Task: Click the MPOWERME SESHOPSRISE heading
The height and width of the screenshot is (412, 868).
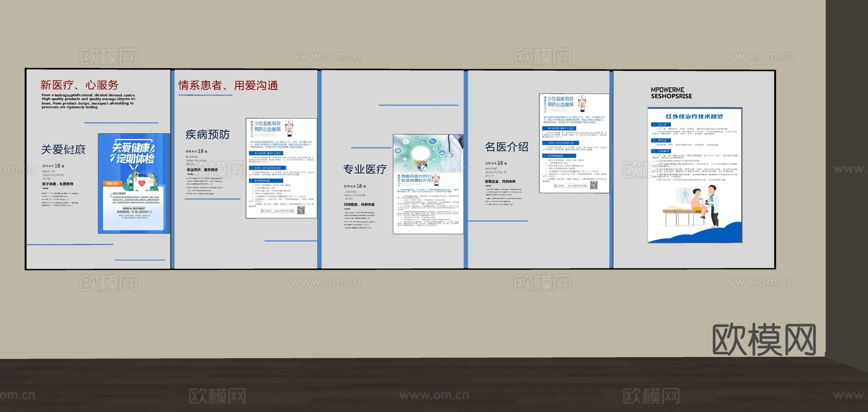Action: point(671,93)
